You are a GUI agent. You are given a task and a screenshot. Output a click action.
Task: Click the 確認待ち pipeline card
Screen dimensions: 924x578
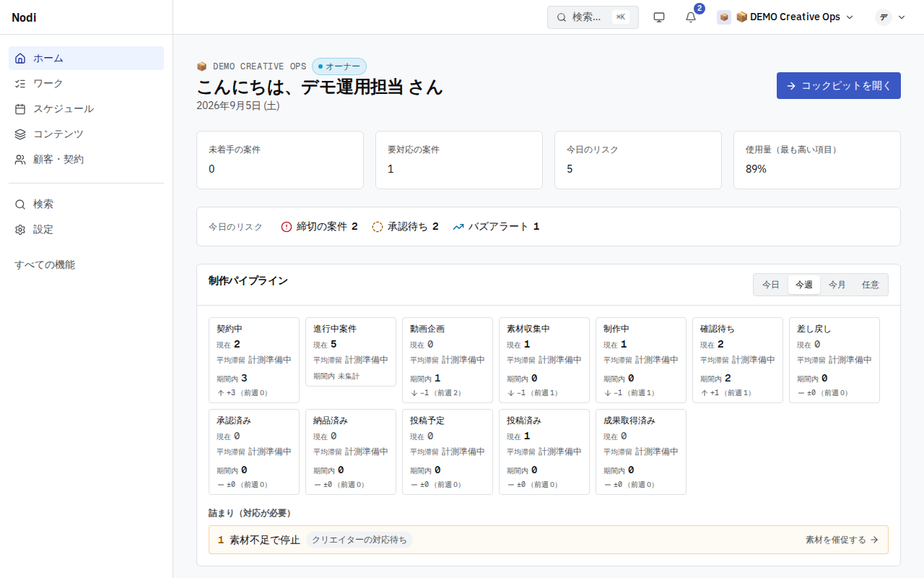[738, 360]
